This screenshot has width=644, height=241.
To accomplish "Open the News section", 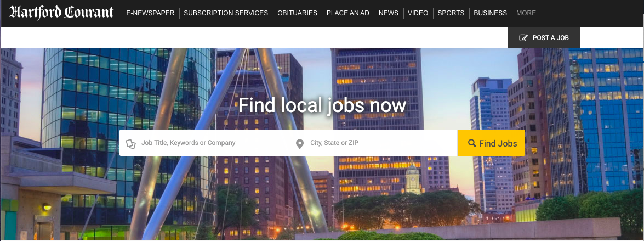I will 389,13.
